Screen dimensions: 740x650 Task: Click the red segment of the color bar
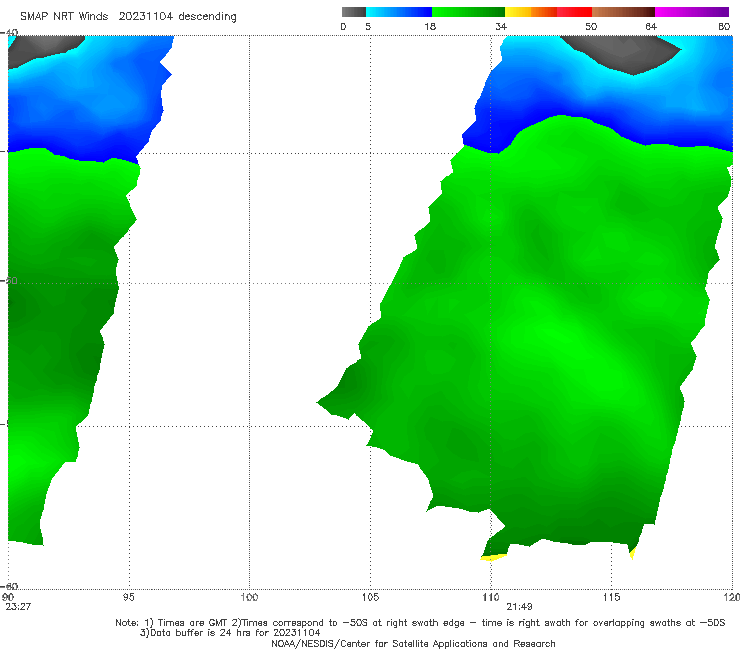point(574,12)
